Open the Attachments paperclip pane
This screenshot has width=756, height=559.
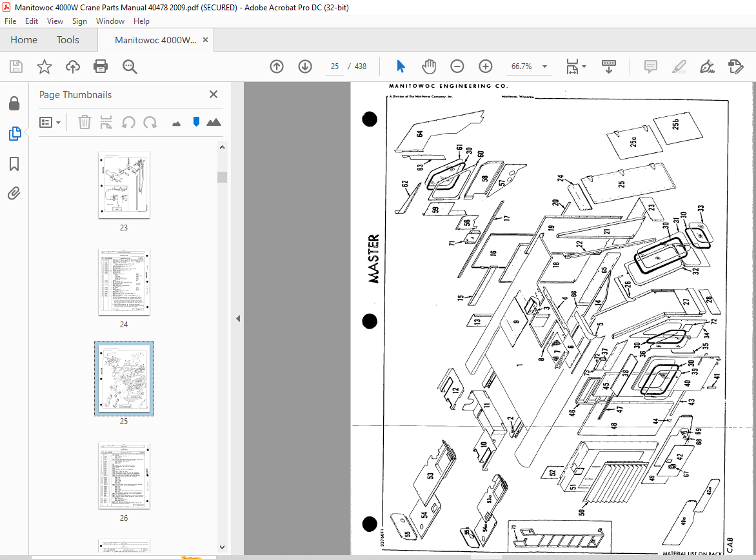(14, 194)
